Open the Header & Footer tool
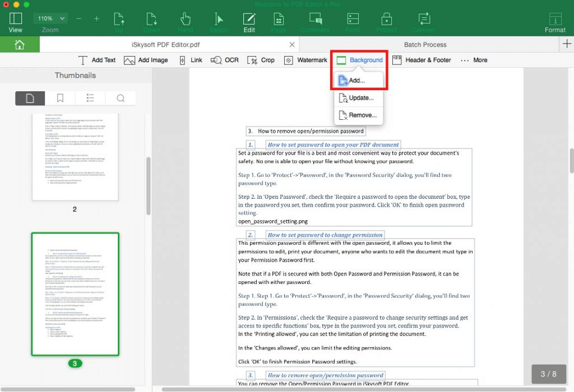 click(x=422, y=60)
